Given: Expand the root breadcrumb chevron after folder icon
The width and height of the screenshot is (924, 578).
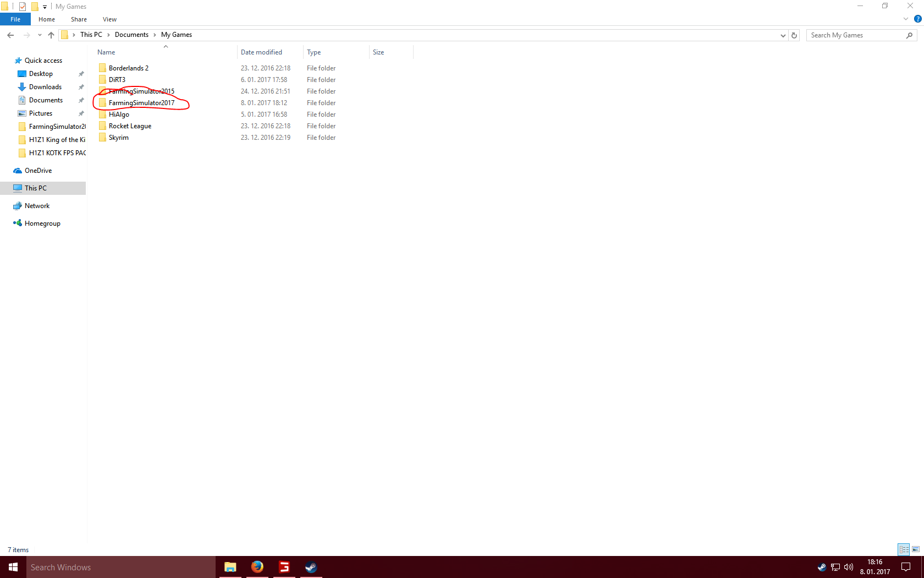Looking at the screenshot, I should [74, 35].
